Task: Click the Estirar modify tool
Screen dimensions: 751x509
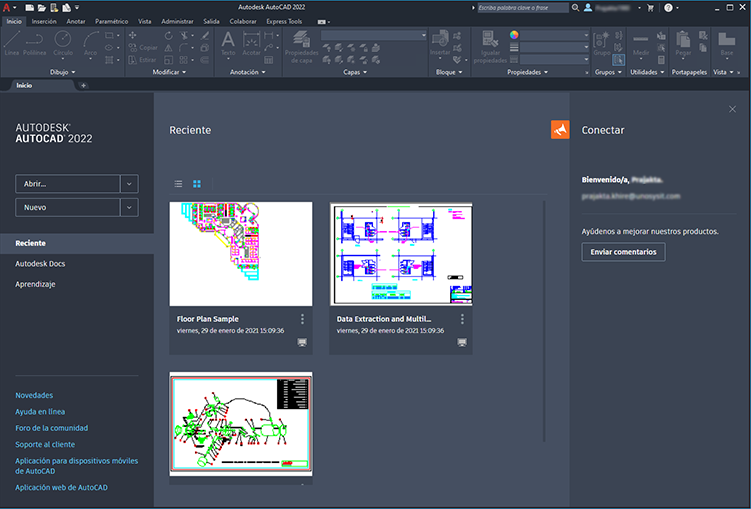Action: point(143,60)
